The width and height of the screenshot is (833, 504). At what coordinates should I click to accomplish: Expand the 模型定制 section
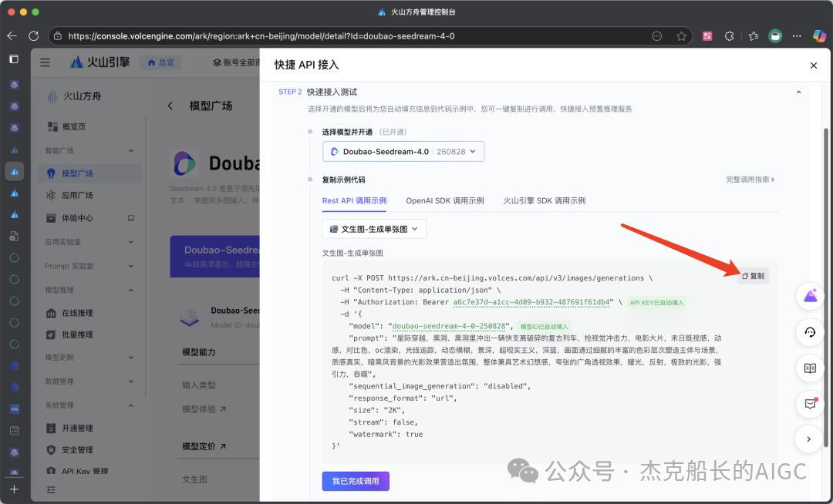click(x=130, y=358)
